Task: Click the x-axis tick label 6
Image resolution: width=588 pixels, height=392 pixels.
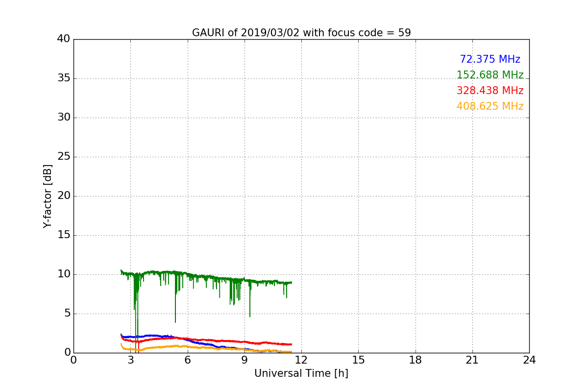Action: [188, 360]
